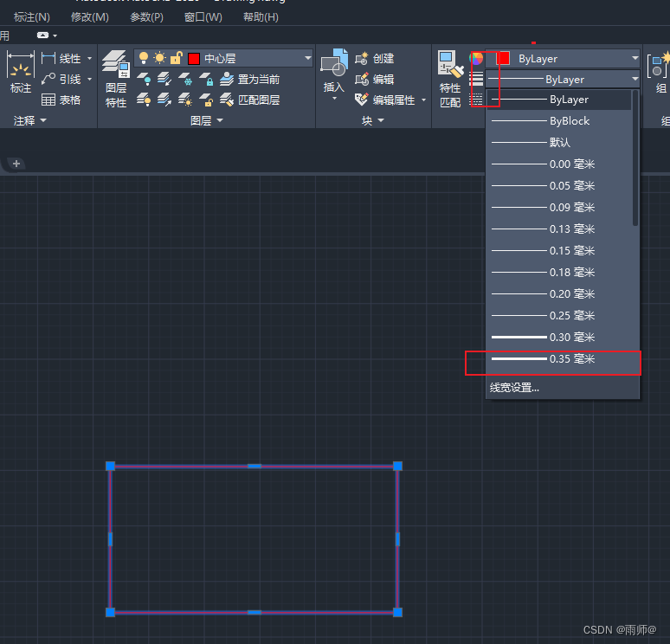Click the 匹配图层 match layer button
Screen dimensions: 670x644
(x=249, y=100)
